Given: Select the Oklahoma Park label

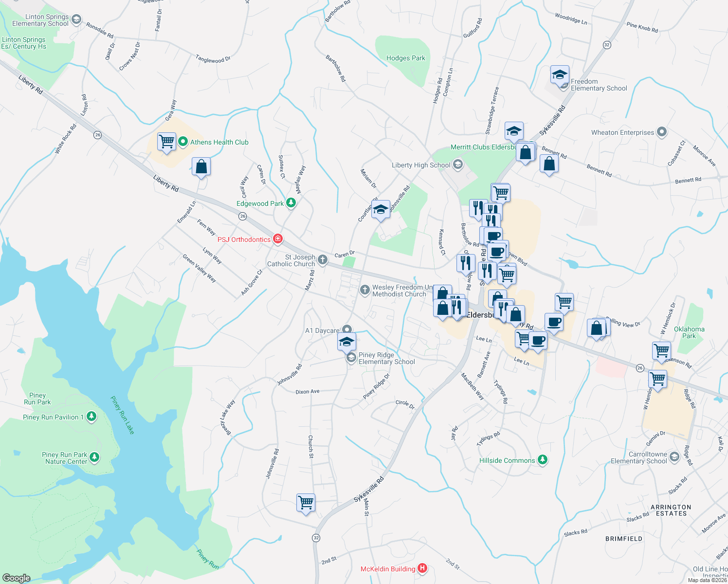Looking at the screenshot, I should coord(689,332).
